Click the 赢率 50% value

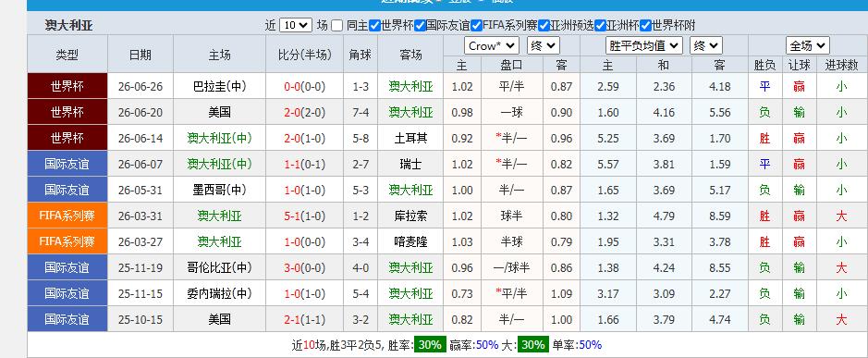[x=487, y=345]
